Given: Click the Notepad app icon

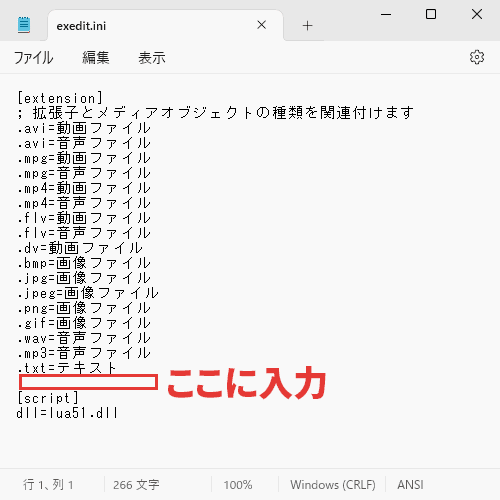Looking at the screenshot, I should tap(24, 25).
